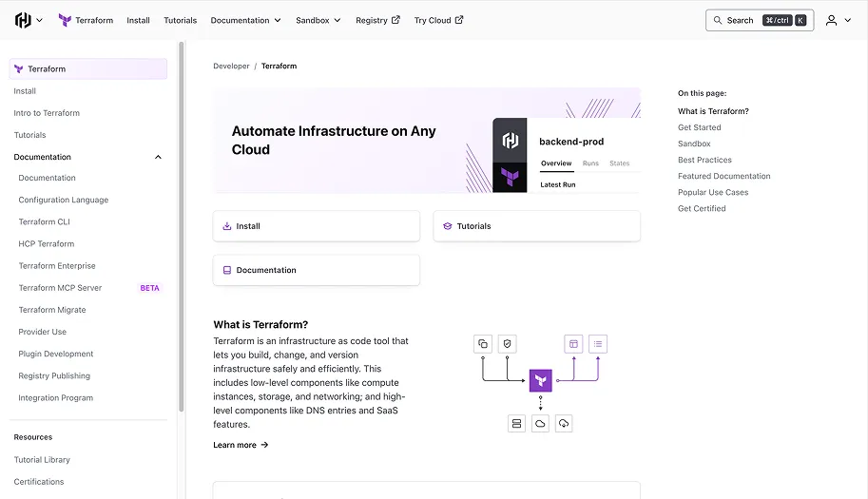Switch to the Runs tab in preview
Screen dimensions: 868x499
coord(590,163)
